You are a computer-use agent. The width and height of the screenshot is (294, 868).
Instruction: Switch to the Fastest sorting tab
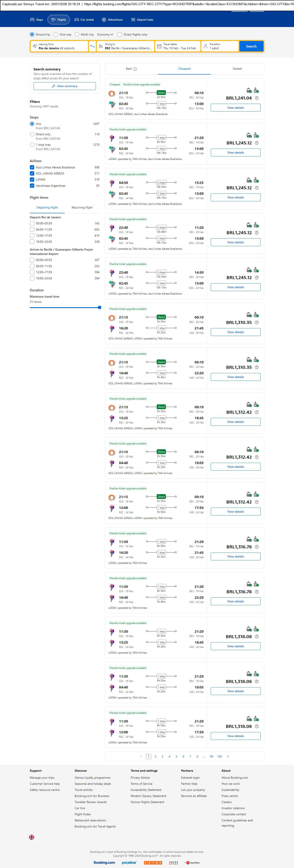[x=237, y=69]
